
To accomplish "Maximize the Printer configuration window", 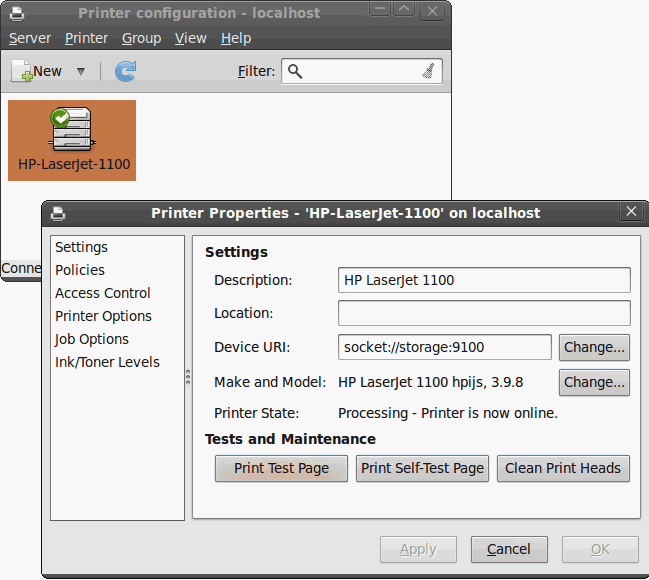I will pos(404,8).
